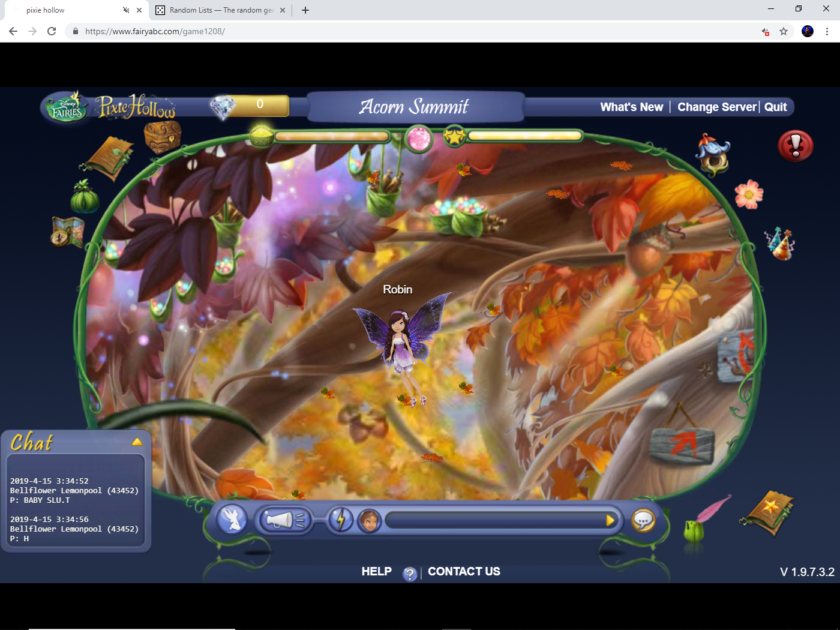Select the pink flower icon
This screenshot has width=840, height=630.
(x=749, y=194)
